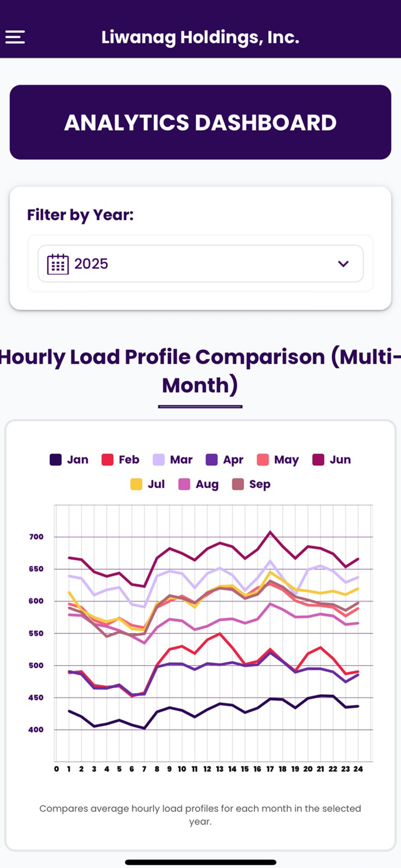
Task: Toggle the Jan legend series
Action: click(x=69, y=460)
